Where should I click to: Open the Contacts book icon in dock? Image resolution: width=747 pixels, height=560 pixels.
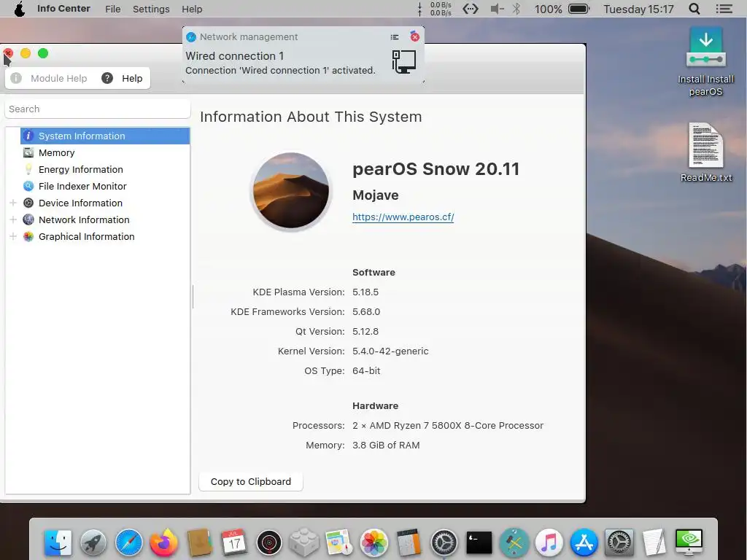pyautogui.click(x=199, y=542)
